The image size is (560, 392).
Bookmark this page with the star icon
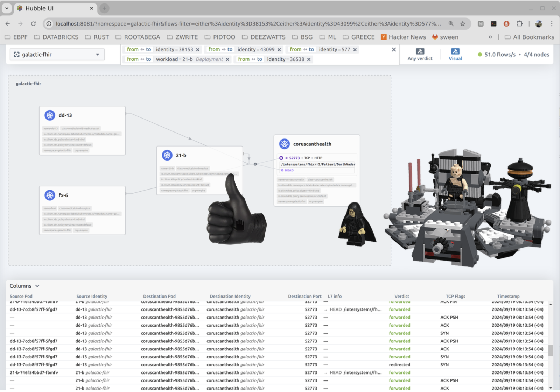(463, 24)
